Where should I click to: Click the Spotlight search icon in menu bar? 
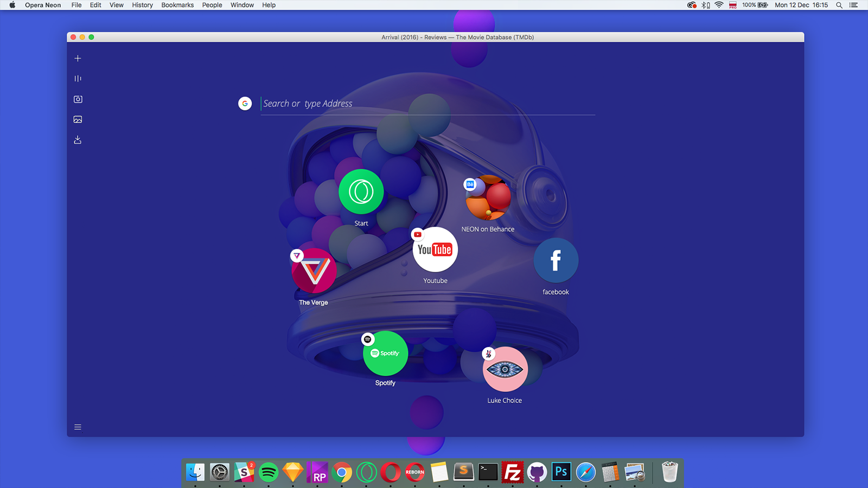839,5
